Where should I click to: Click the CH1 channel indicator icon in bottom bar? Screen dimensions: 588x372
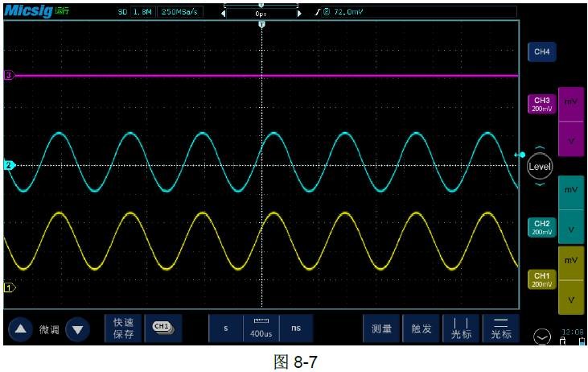coord(162,328)
